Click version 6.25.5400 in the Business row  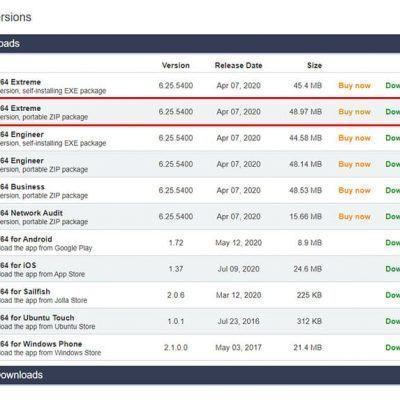176,190
